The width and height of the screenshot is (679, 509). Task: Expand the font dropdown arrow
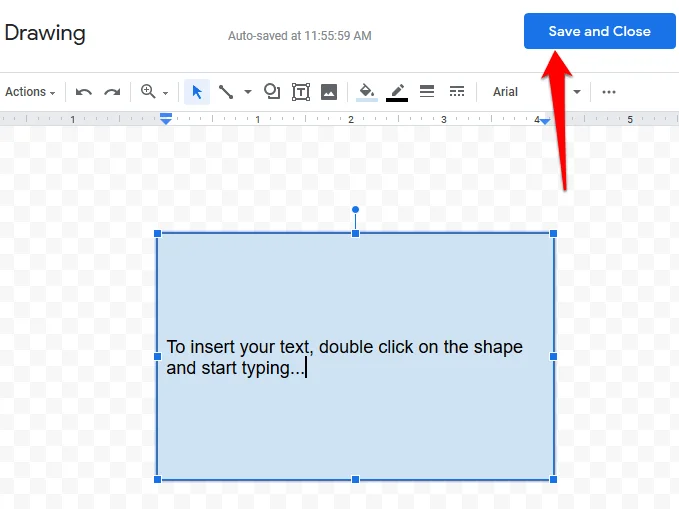click(x=577, y=92)
